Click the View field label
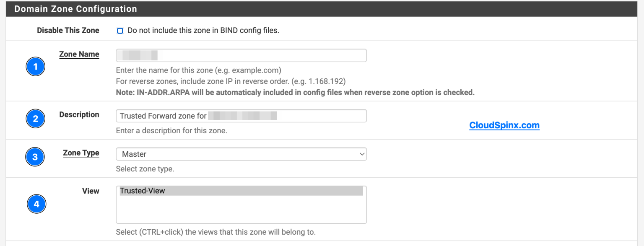The height and width of the screenshot is (246, 644). [x=91, y=191]
